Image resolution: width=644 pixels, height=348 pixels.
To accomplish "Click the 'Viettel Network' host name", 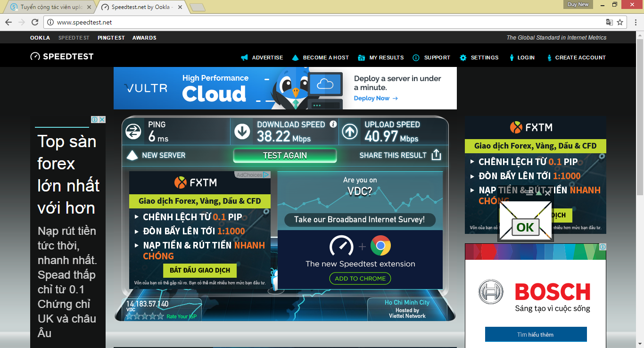I will tap(407, 316).
